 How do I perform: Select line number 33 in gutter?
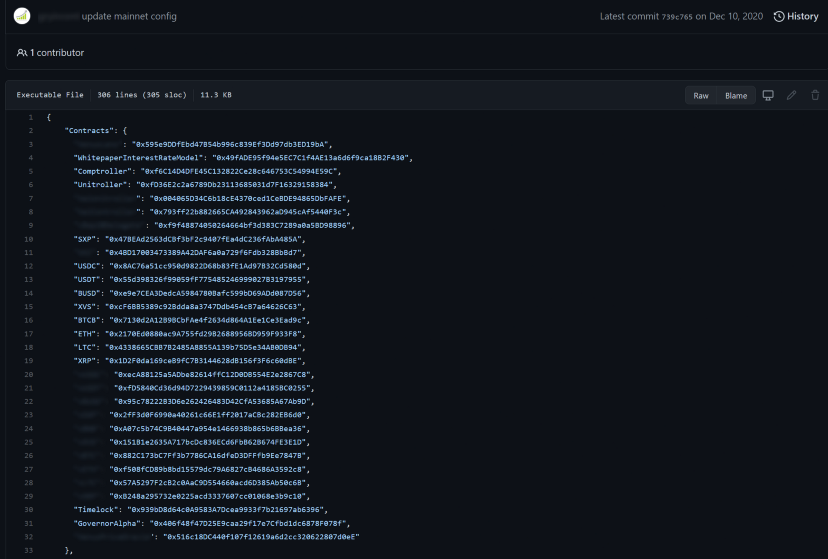[x=29, y=550]
